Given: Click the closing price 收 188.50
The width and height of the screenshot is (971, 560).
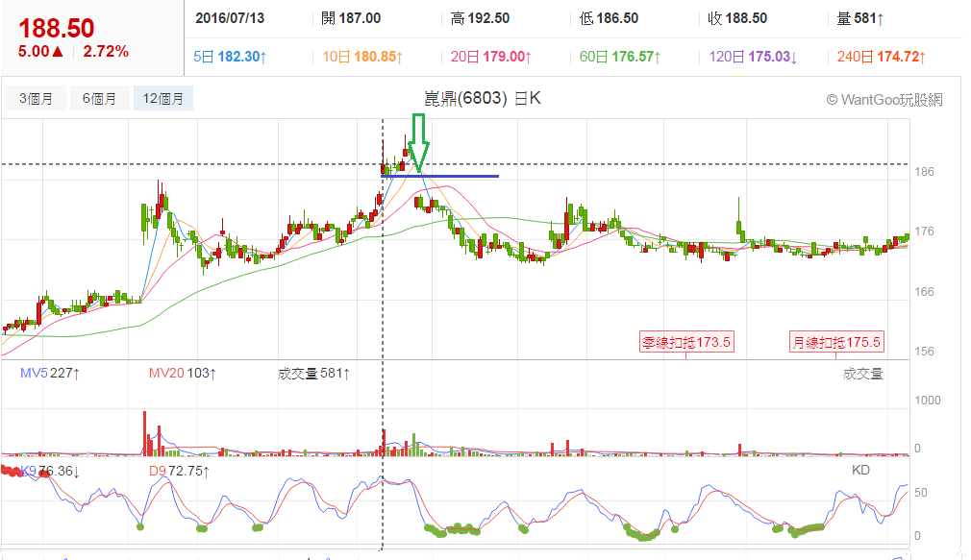Looking at the screenshot, I should pyautogui.click(x=737, y=18).
